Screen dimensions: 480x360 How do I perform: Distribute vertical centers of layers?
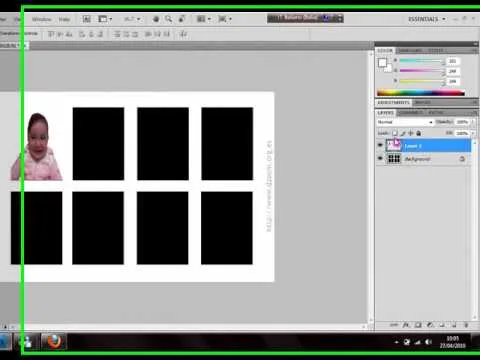click(126, 34)
